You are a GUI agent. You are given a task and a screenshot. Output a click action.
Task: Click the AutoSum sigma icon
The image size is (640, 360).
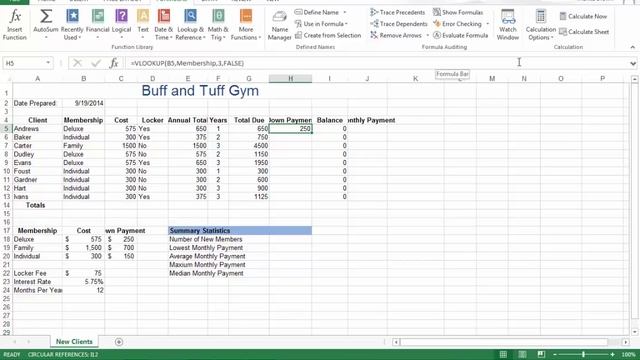(46, 17)
